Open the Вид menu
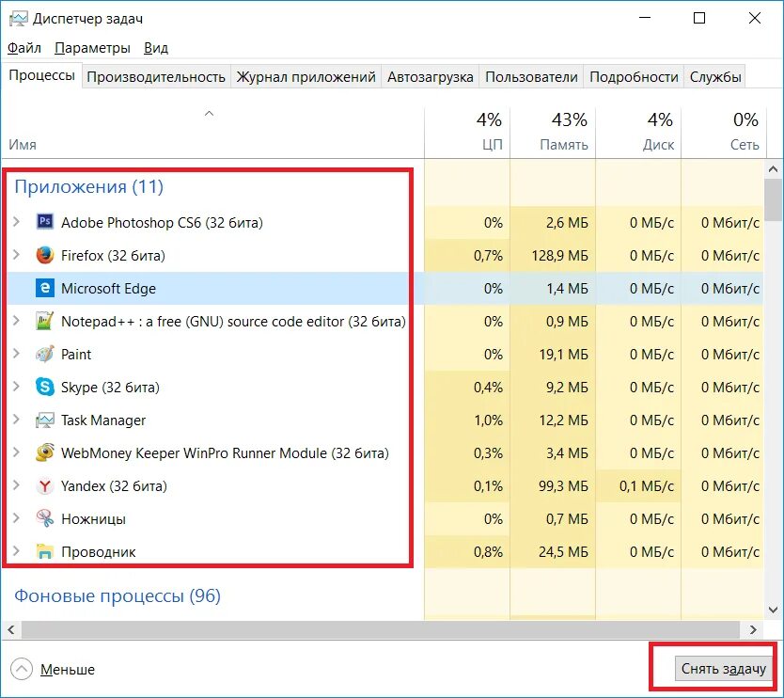Image resolution: width=784 pixels, height=698 pixels. [x=155, y=48]
